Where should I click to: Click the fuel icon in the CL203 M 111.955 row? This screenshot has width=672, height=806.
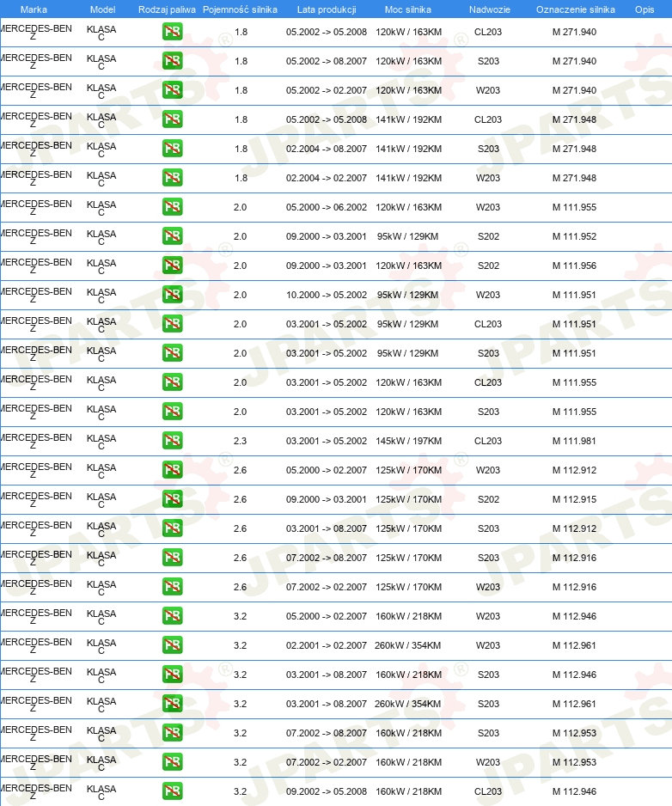(172, 382)
